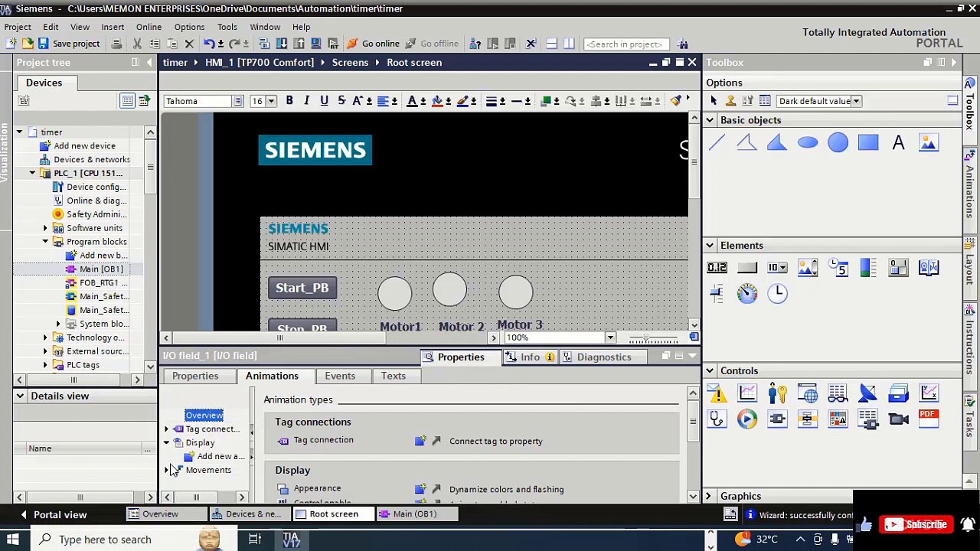The height and width of the screenshot is (551, 980).
Task: Split editor space vertically
Action: (569, 44)
